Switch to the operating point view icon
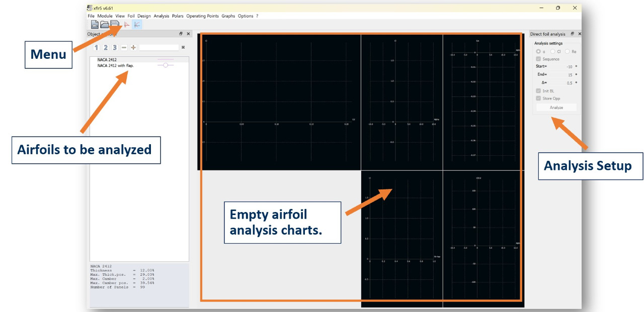Image resolution: width=644 pixels, height=312 pixels. pos(127,24)
